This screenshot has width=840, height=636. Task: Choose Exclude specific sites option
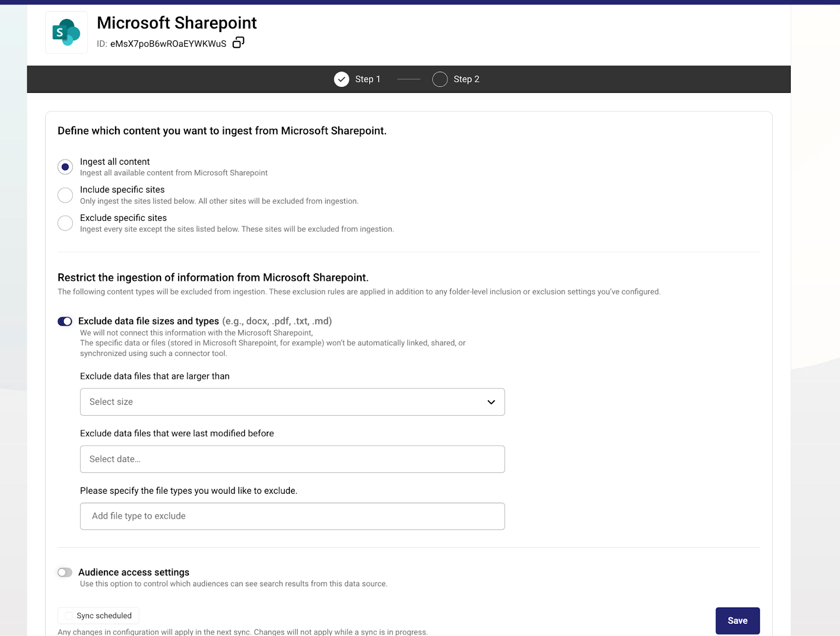65,223
